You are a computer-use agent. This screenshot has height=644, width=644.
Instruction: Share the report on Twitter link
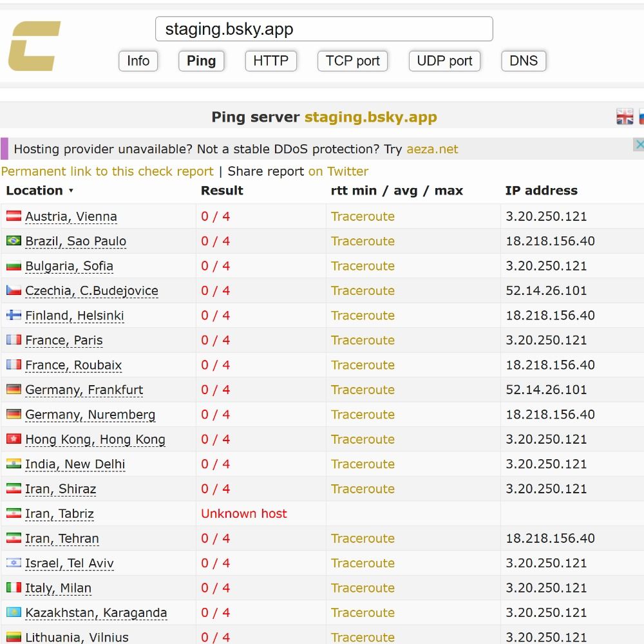click(x=339, y=171)
